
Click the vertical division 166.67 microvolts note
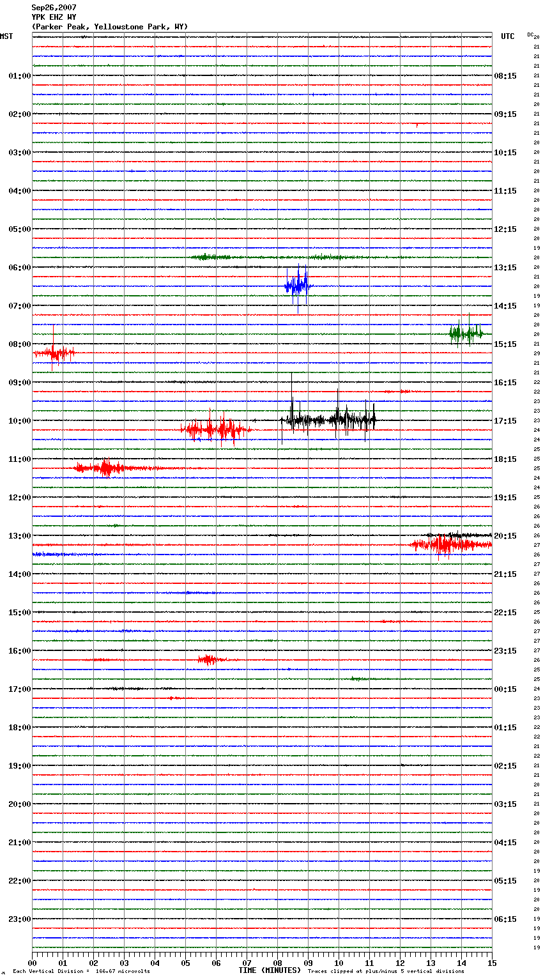[81, 971]
